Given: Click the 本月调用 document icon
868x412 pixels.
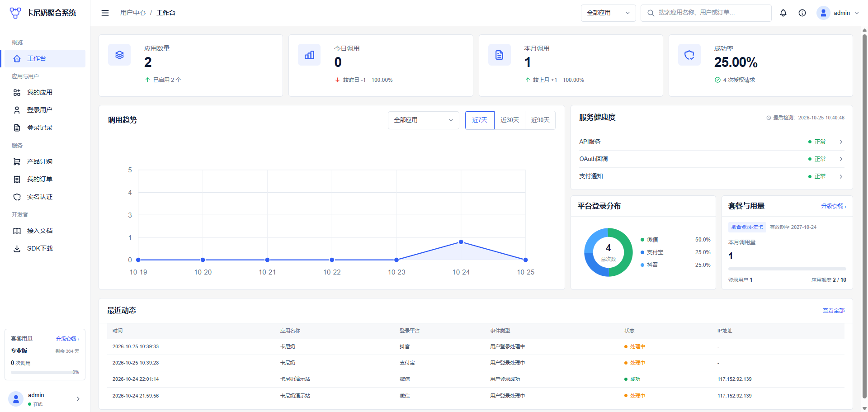Looking at the screenshot, I should pos(500,55).
